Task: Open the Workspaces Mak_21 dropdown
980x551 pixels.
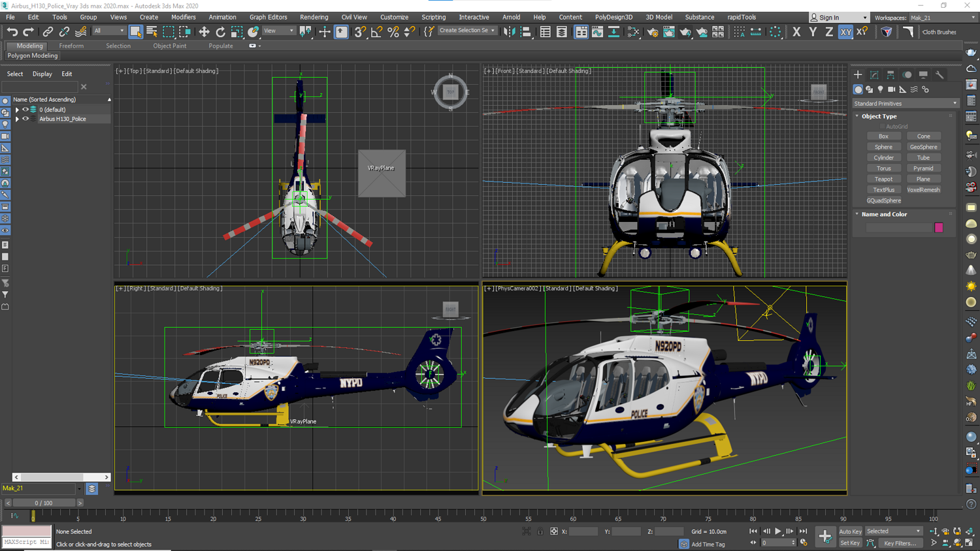Action: point(943,18)
